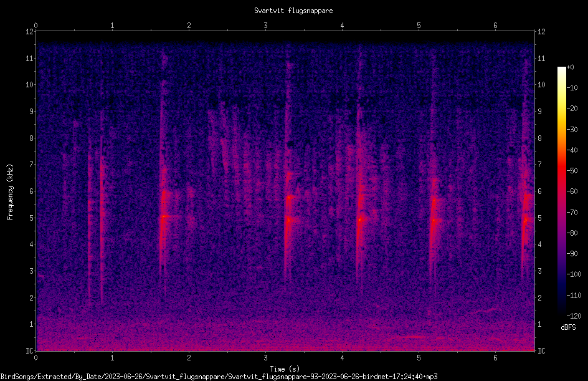Screen dimensions: 588x381
Task: Click the '12' tick on the left frequency axis
Action: (29, 32)
